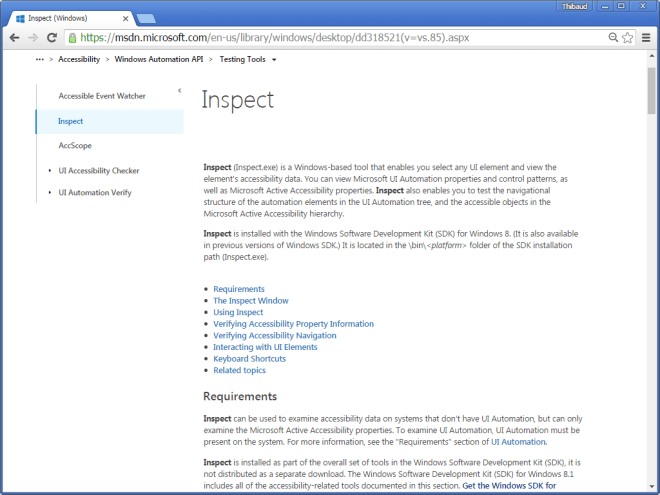Jump to the Keyboard Shortcuts link
This screenshot has height=495, width=660.
point(249,359)
